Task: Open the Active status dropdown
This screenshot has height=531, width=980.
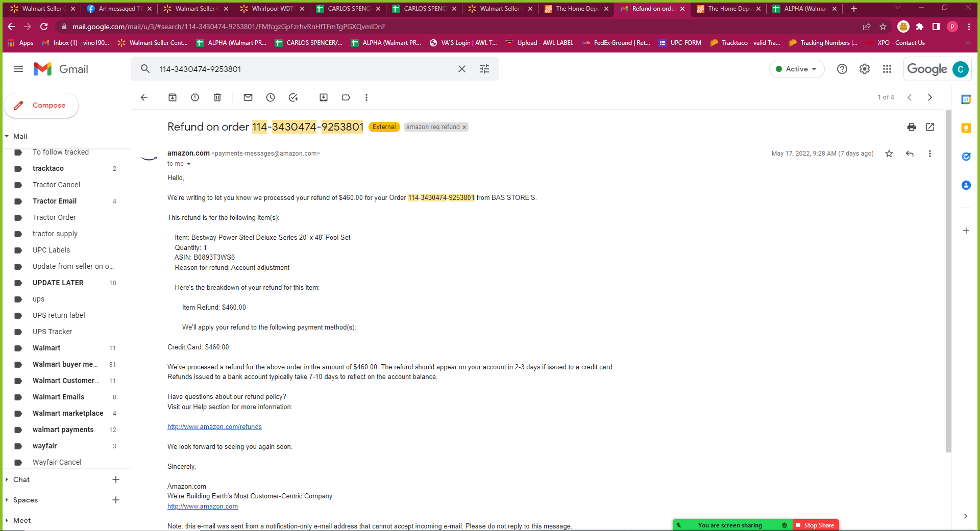Action: pos(797,69)
